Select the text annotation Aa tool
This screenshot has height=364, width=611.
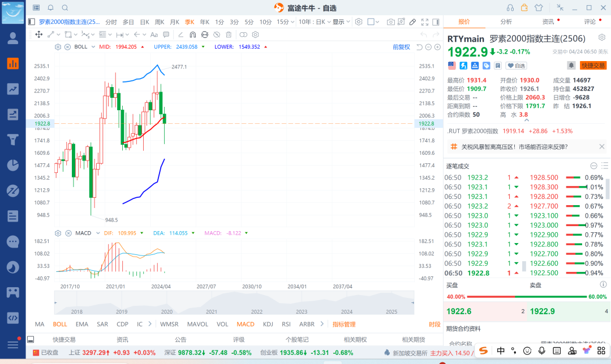(154, 34)
